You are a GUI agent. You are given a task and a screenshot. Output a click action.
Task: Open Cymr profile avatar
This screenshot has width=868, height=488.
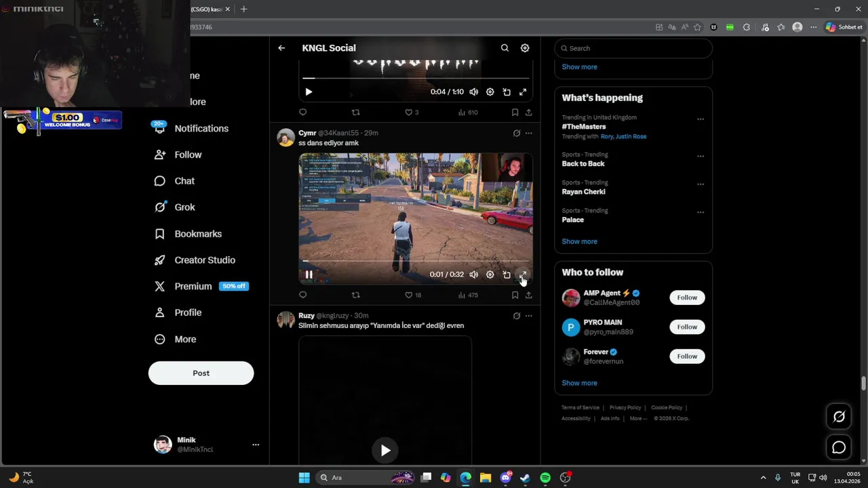tap(286, 138)
